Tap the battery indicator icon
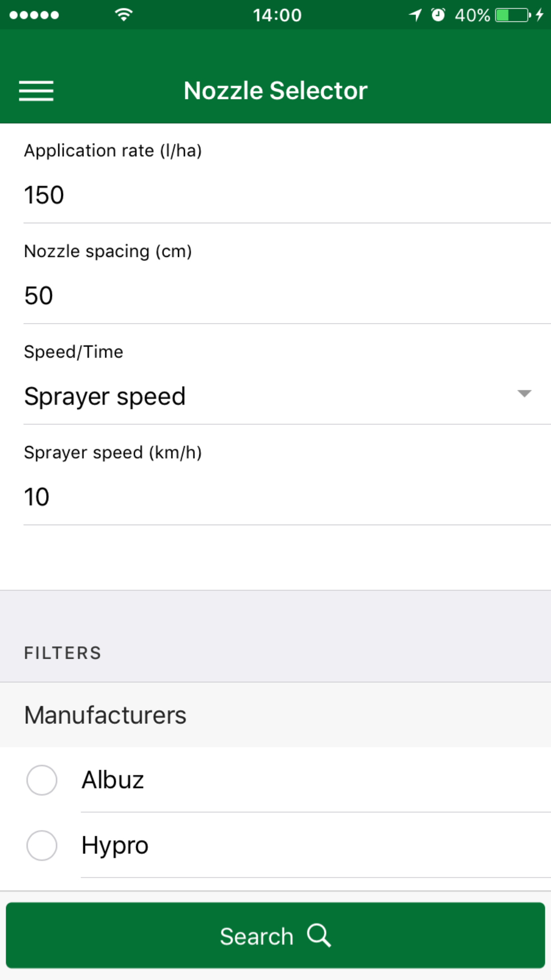The width and height of the screenshot is (551, 980). (513, 15)
